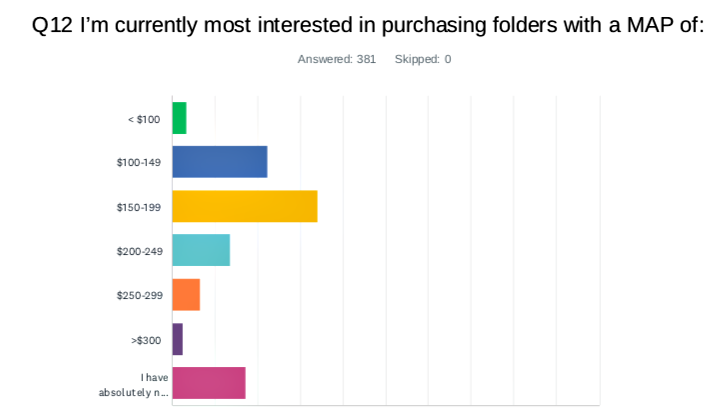Select the "$100-149" axis label

[x=139, y=163]
